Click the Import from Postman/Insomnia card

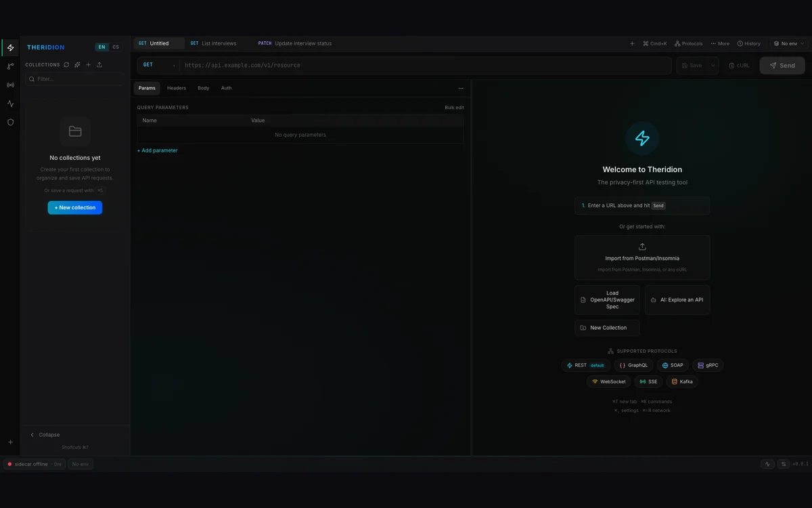pos(642,257)
